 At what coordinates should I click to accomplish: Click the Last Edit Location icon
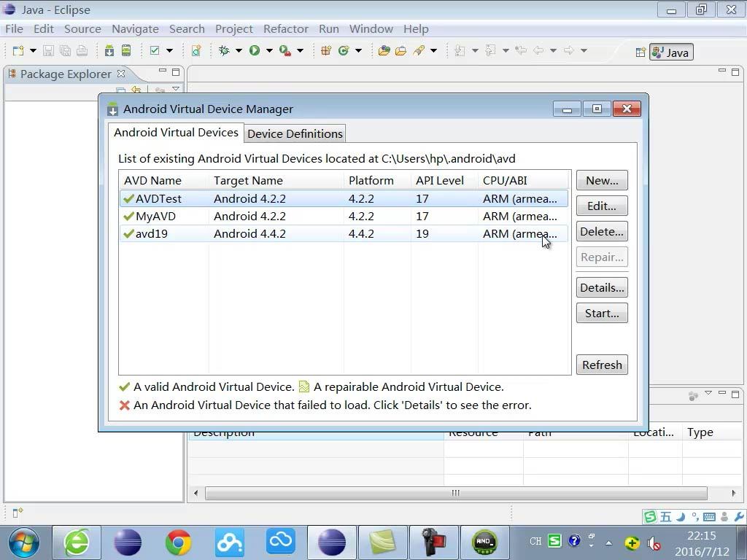(x=521, y=50)
